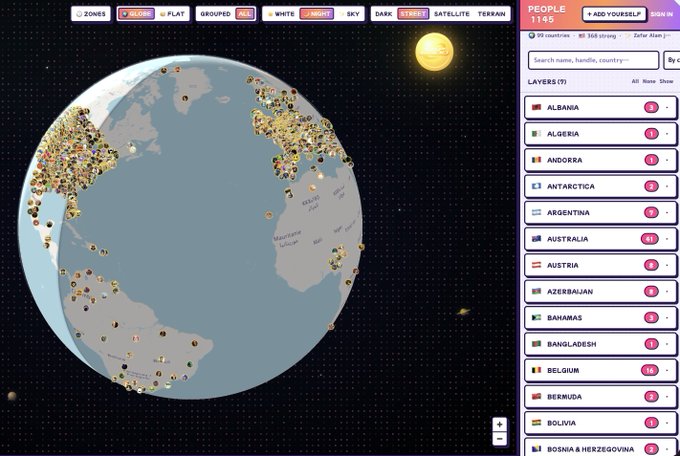Zoom out with the minus button
The width and height of the screenshot is (680, 456).
coord(500,439)
